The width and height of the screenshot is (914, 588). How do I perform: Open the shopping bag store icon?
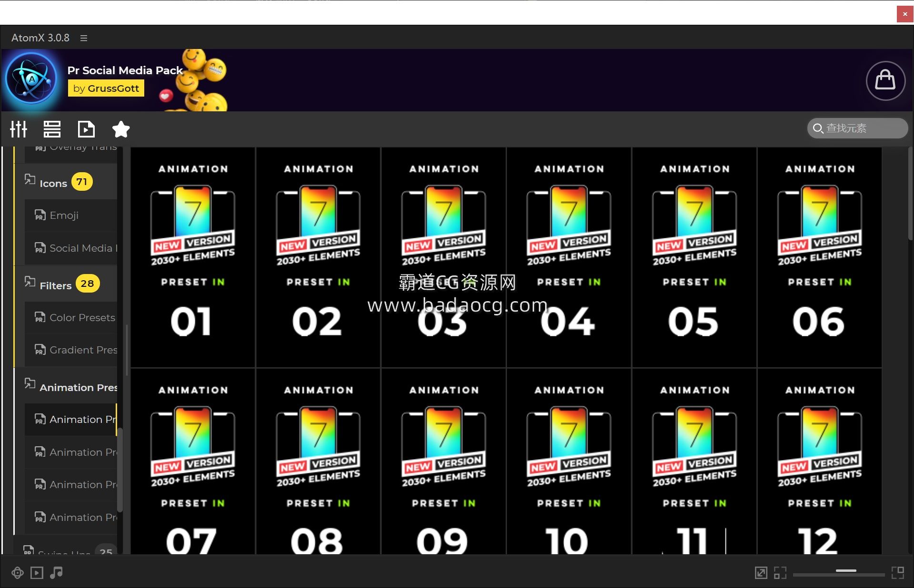(x=885, y=80)
